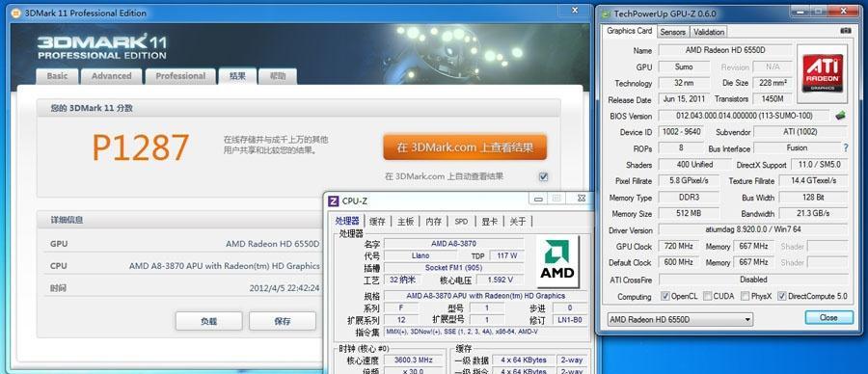The image size is (868, 374).
Task: Click the BIOS Version field in GPU-Z
Action: (744, 116)
